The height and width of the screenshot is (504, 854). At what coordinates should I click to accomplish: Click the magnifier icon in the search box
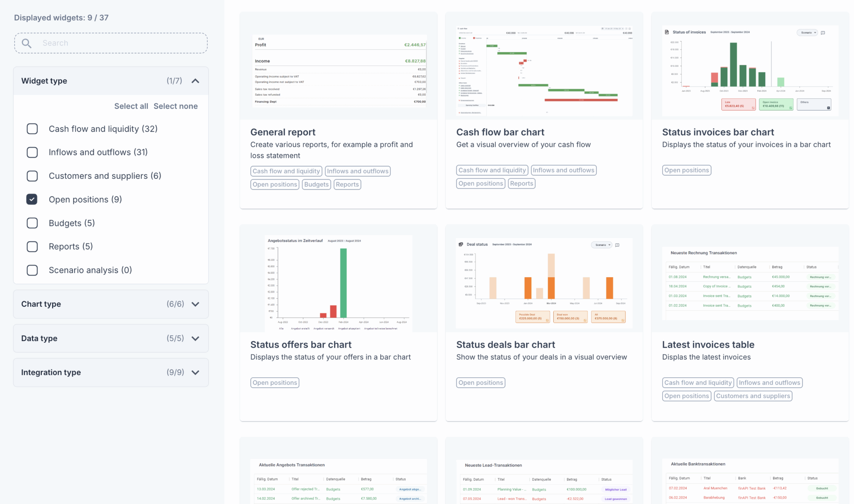(x=27, y=43)
